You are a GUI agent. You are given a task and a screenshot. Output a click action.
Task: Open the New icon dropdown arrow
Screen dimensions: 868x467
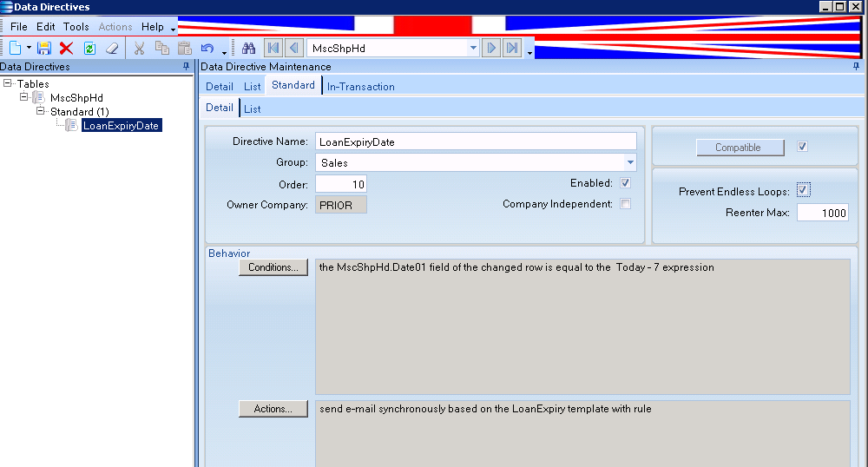point(29,48)
